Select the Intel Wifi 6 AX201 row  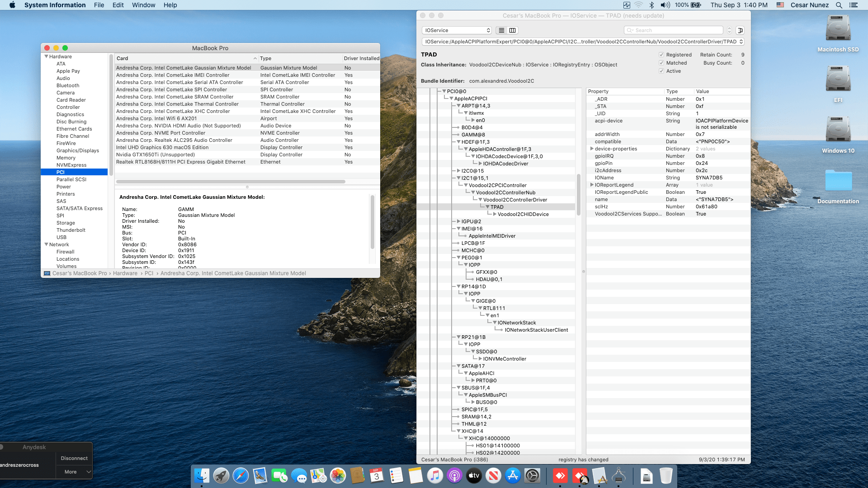[x=247, y=118]
